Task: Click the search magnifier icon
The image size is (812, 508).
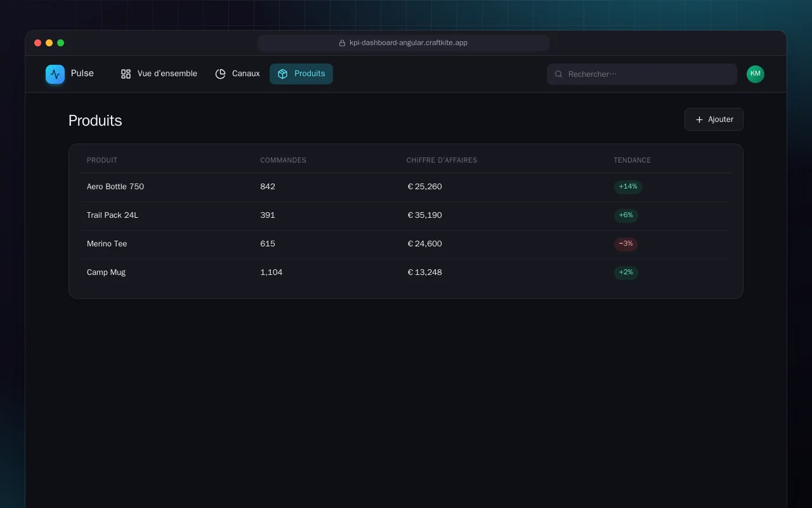Action: tap(559, 74)
